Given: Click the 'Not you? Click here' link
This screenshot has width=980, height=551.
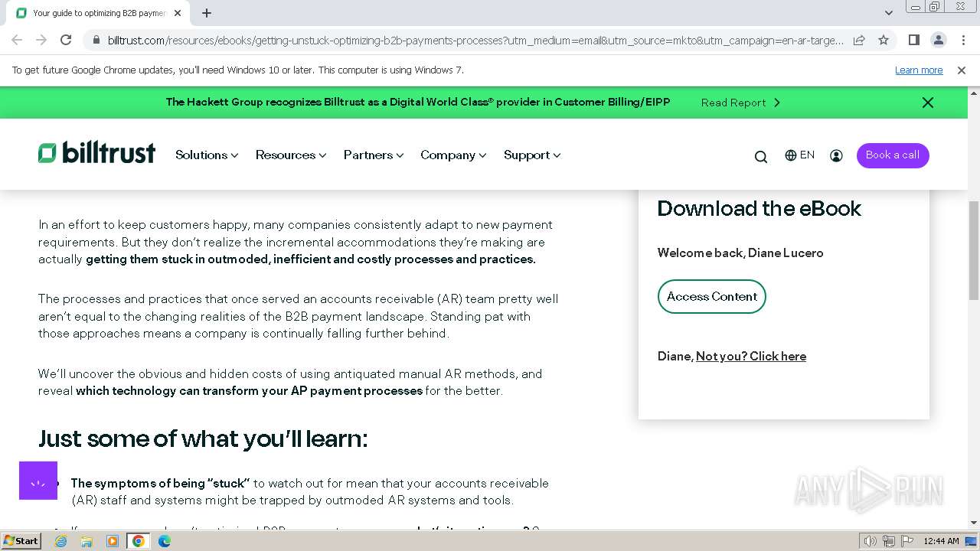Looking at the screenshot, I should tap(751, 356).
